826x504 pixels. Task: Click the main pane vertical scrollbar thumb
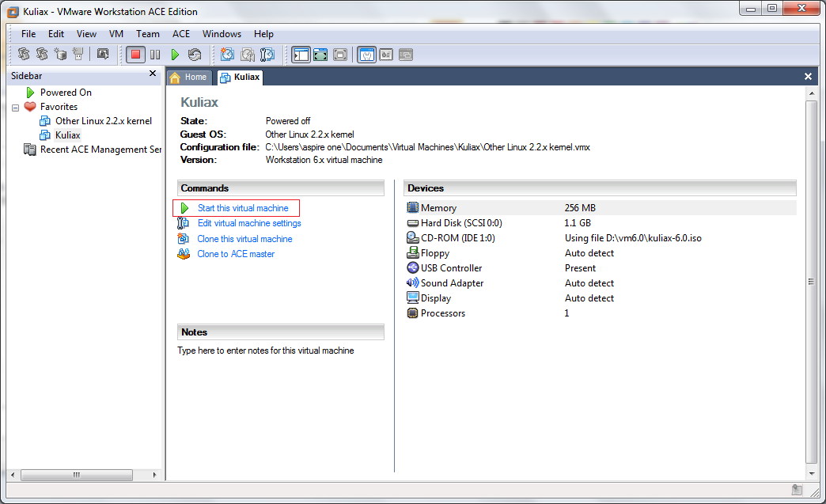pyautogui.click(x=811, y=282)
